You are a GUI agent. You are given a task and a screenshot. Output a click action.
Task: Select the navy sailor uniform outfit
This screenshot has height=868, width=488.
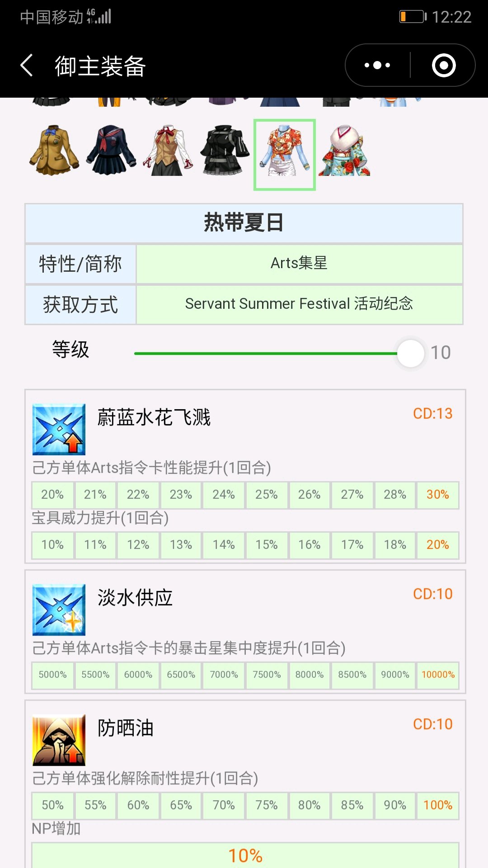click(x=111, y=151)
